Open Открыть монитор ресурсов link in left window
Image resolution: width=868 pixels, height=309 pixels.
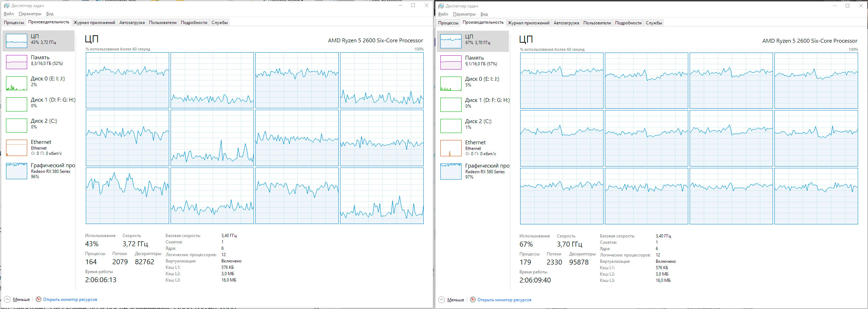70,299
